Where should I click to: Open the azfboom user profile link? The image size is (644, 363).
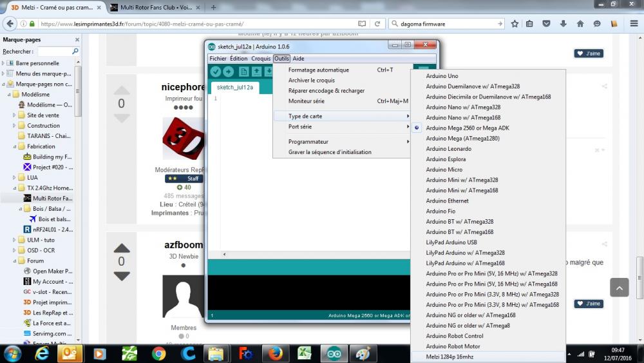tap(183, 245)
